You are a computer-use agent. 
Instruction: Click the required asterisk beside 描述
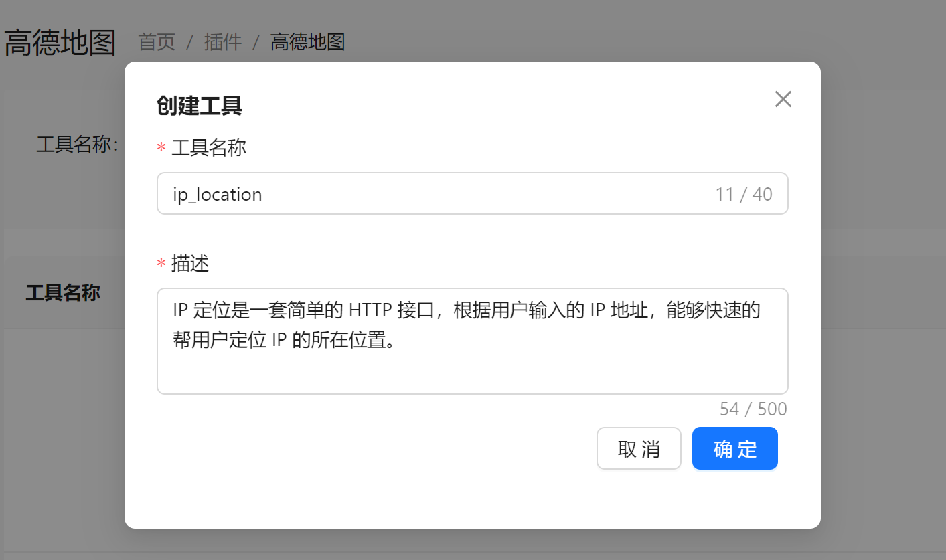161,264
